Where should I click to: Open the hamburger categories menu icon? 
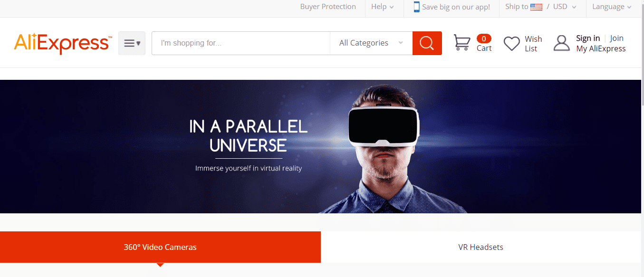pos(132,43)
